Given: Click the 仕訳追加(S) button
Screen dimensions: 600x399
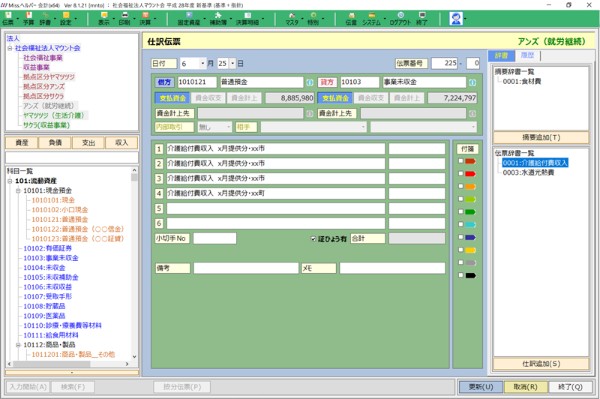Looking at the screenshot, I should pos(541,364).
